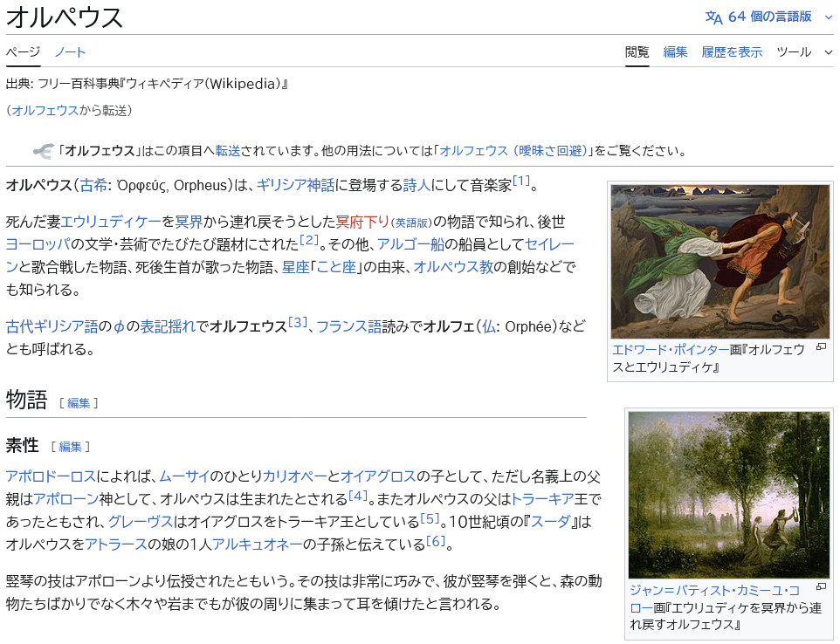
Task: Jump to footnote [1]
Action: (x=521, y=181)
